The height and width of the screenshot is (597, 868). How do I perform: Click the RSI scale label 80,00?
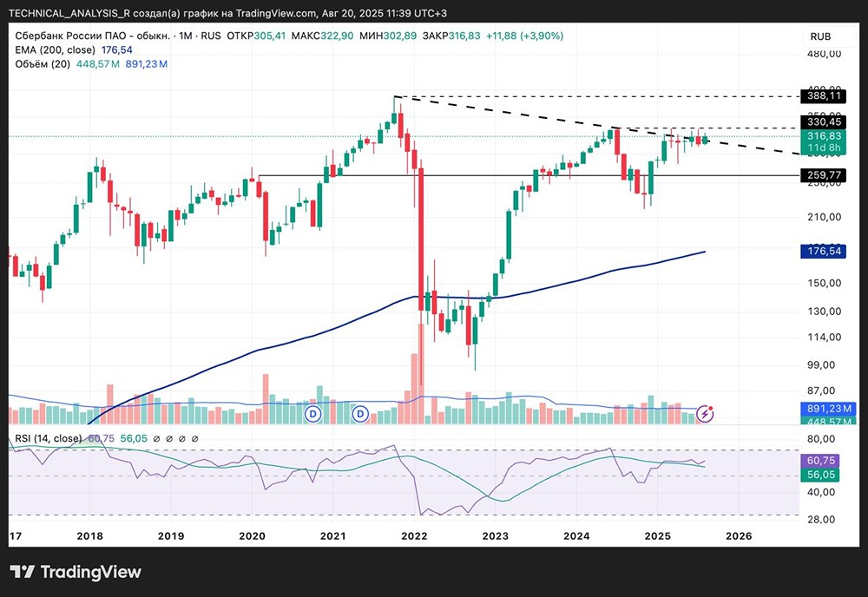pos(822,439)
